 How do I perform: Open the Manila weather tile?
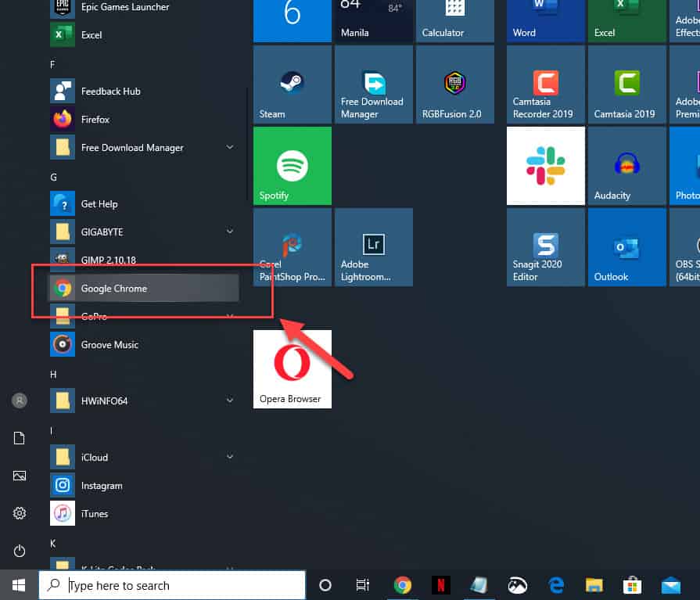point(374,21)
